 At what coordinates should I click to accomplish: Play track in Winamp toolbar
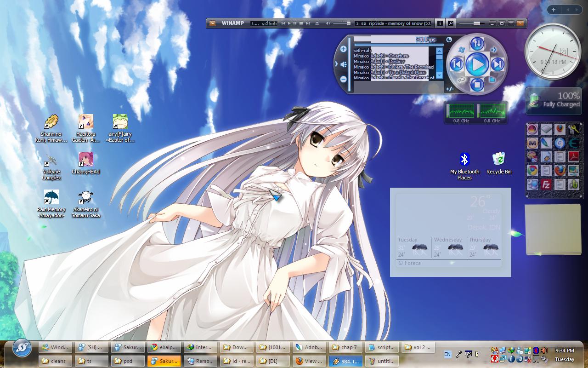289,23
